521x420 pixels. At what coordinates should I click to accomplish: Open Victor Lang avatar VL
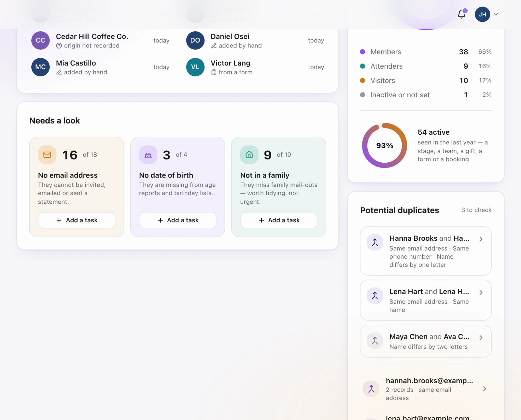coord(195,67)
